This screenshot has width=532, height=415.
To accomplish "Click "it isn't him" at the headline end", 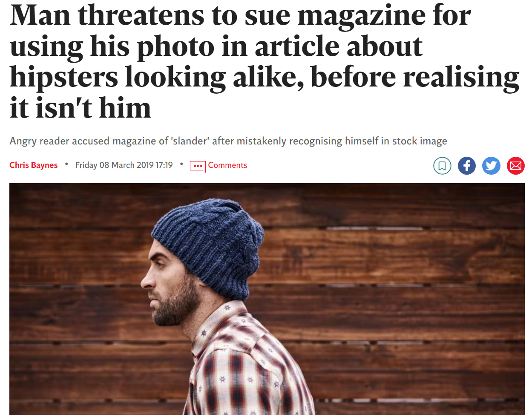I will [x=81, y=108].
